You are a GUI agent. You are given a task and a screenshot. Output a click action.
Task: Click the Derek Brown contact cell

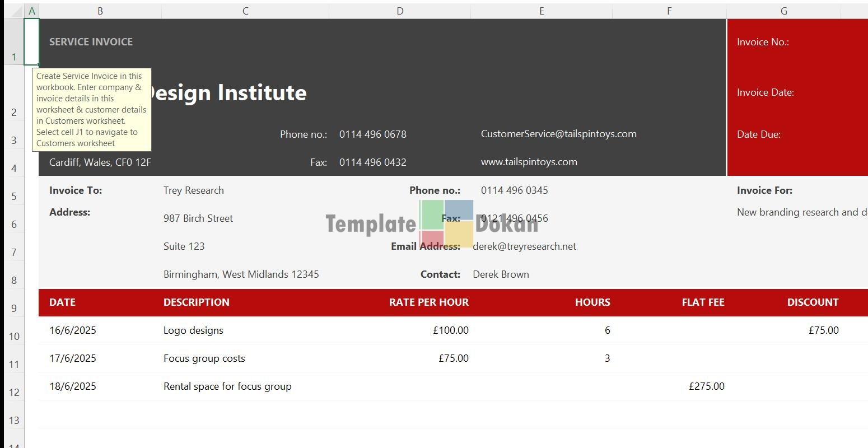click(x=501, y=274)
